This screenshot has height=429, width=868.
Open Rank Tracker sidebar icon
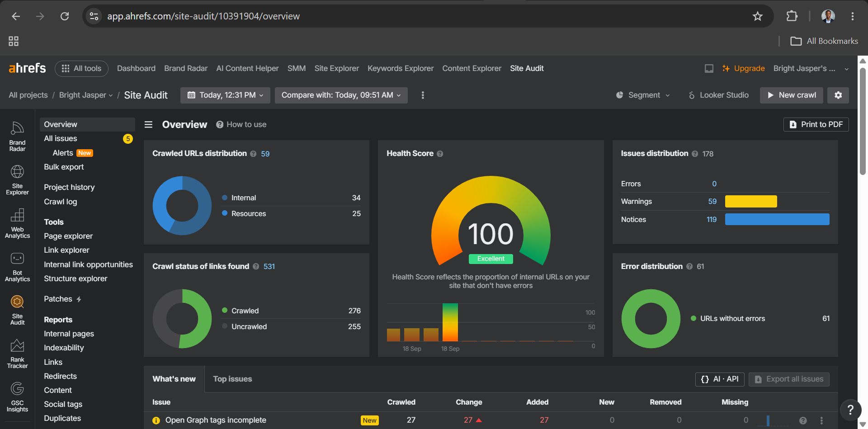[x=17, y=354]
